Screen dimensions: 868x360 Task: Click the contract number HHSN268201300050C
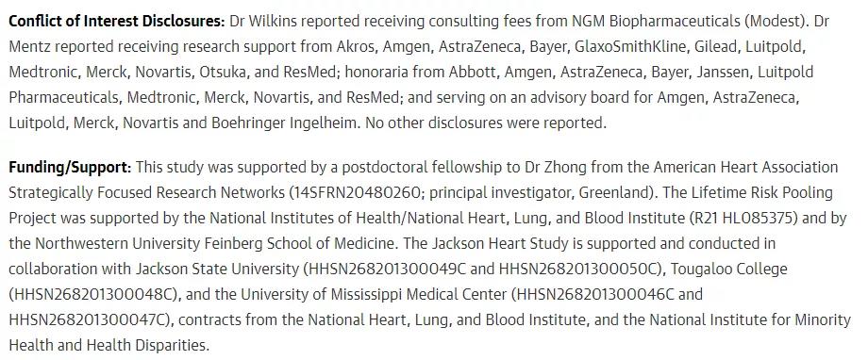click(578, 269)
